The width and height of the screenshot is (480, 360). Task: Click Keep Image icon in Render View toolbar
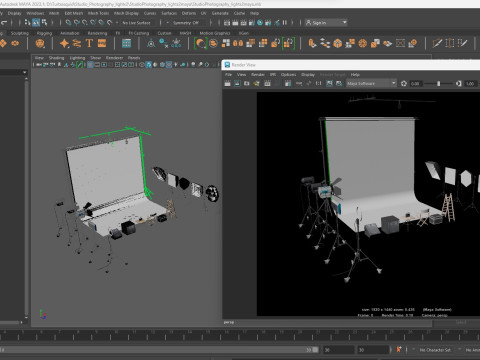tap(329, 83)
